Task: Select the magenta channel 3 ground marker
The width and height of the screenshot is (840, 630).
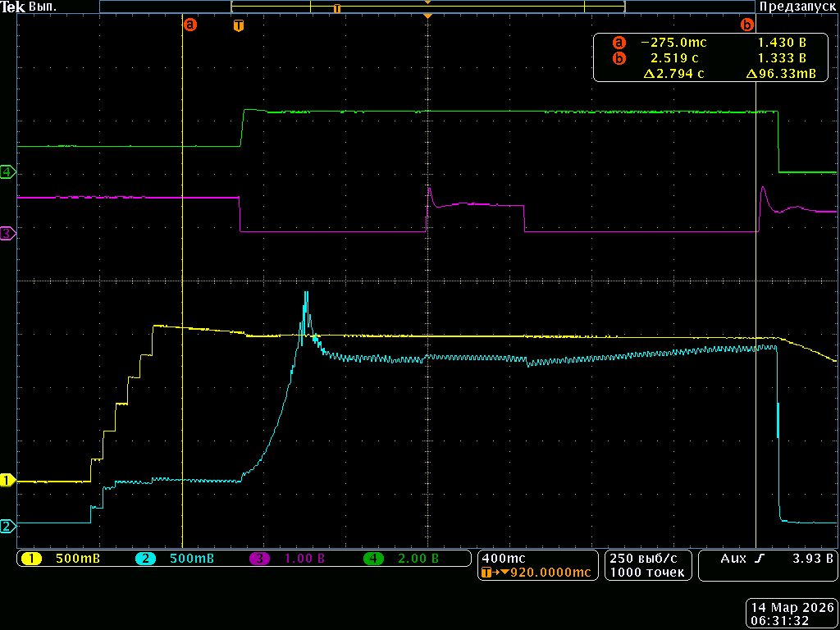Action: [7, 234]
